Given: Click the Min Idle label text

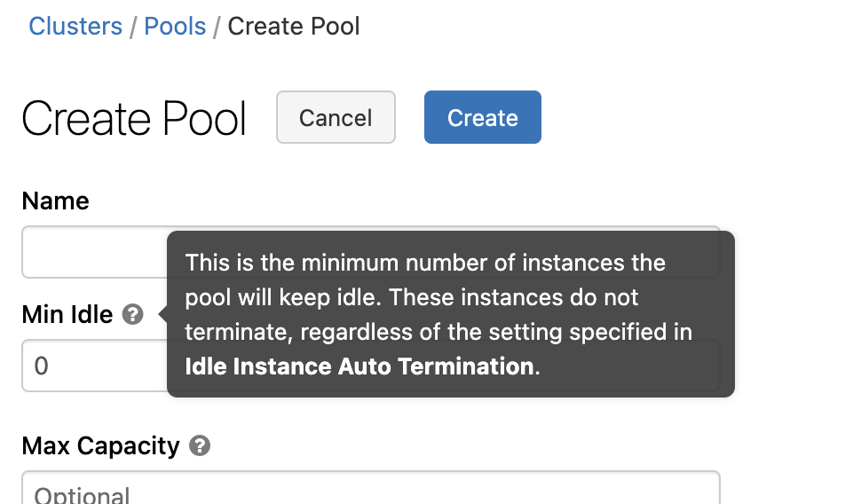Looking at the screenshot, I should tap(67, 314).
